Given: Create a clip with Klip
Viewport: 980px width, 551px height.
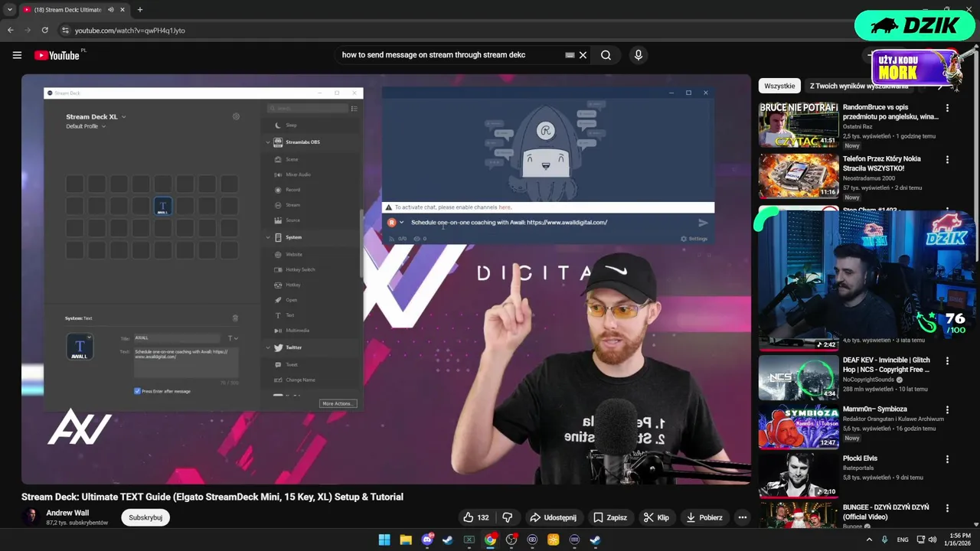Looking at the screenshot, I should [x=656, y=517].
